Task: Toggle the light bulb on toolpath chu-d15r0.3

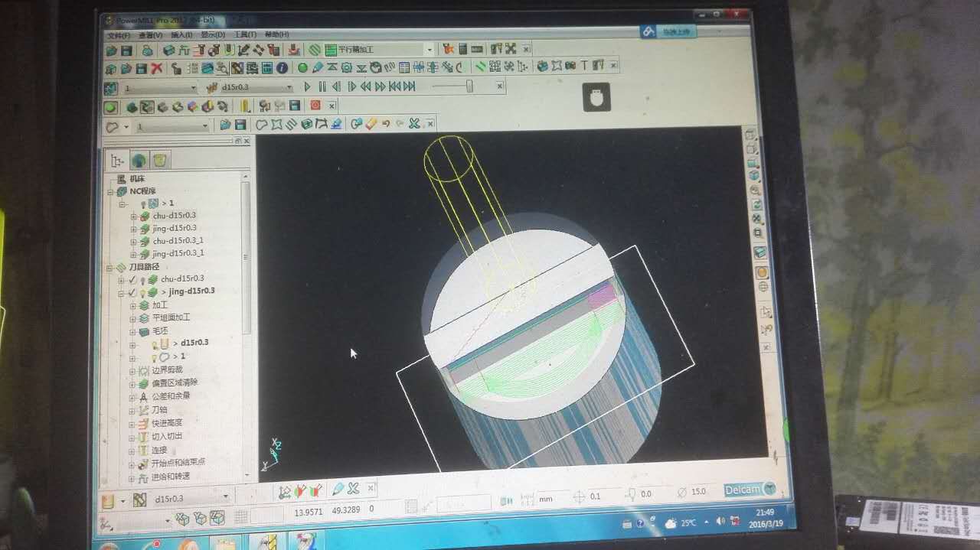Action: point(142,279)
